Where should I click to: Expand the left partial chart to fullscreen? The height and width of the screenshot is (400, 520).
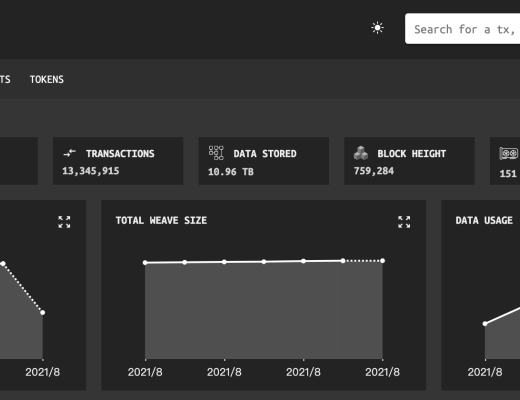[x=64, y=222]
